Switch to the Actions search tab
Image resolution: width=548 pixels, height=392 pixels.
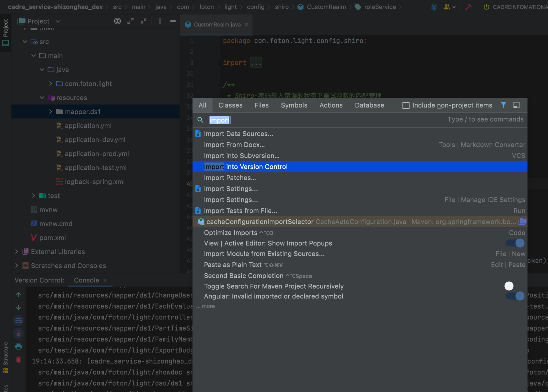click(331, 105)
